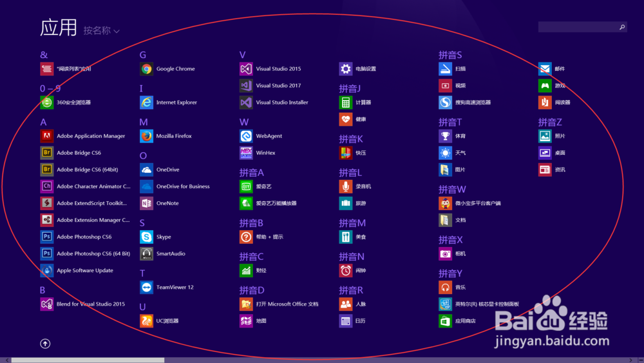Click the letter V group header
This screenshot has width=644, height=363.
[x=242, y=55]
